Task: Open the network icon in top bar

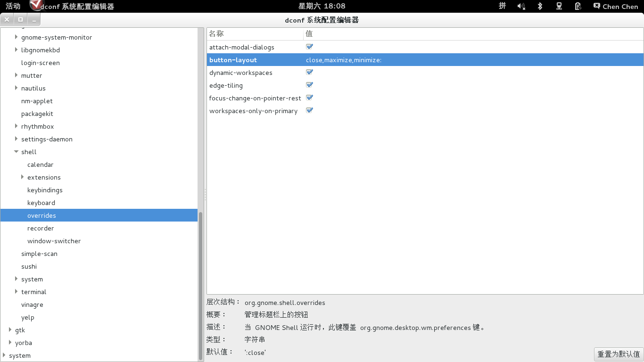Action: [x=559, y=6]
